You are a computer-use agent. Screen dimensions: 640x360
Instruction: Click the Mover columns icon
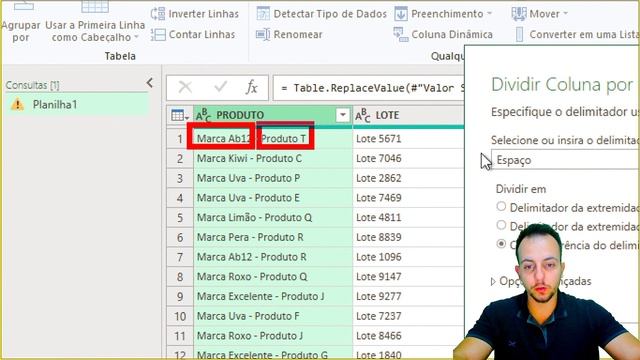coord(519,14)
